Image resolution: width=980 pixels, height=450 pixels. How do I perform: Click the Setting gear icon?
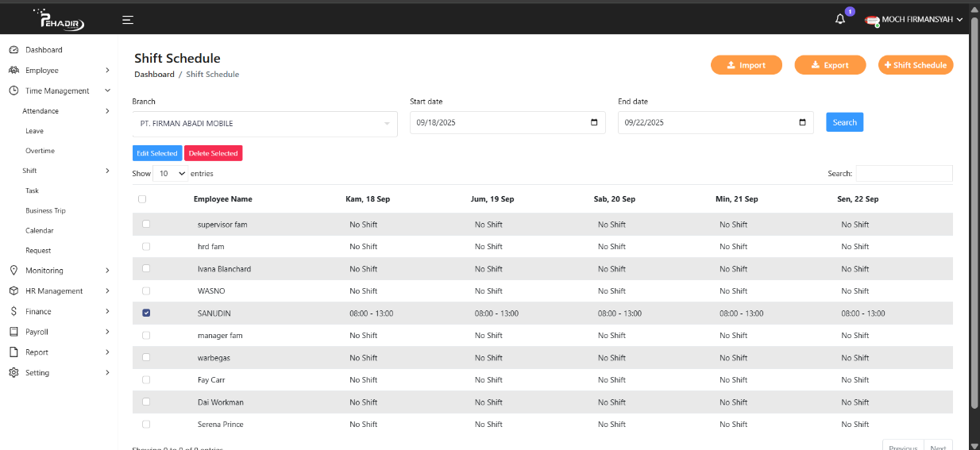click(14, 373)
